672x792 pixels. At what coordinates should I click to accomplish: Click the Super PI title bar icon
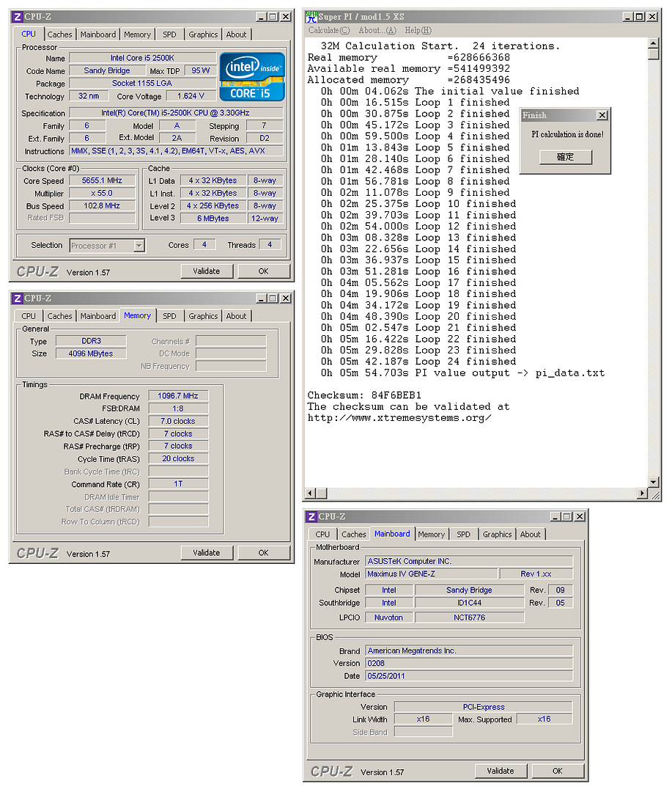click(311, 17)
